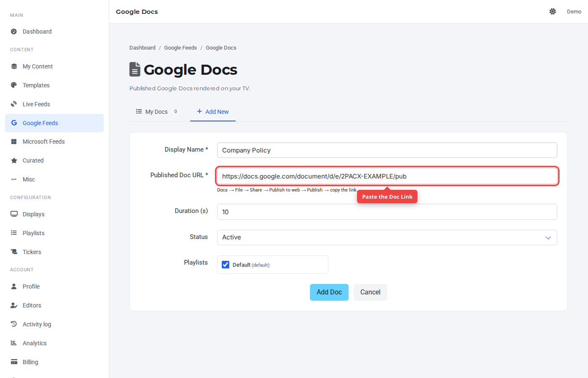
Task: Select the Add New tab
Action: (x=213, y=112)
